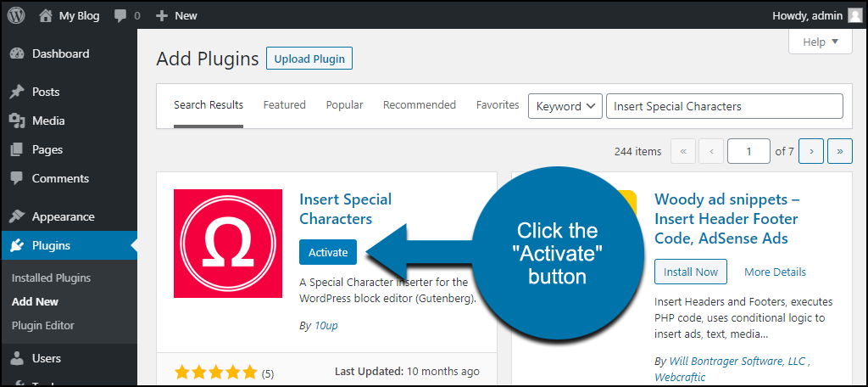The height and width of the screenshot is (387, 868).
Task: Open Installed Plugins submenu link
Action: click(x=51, y=278)
